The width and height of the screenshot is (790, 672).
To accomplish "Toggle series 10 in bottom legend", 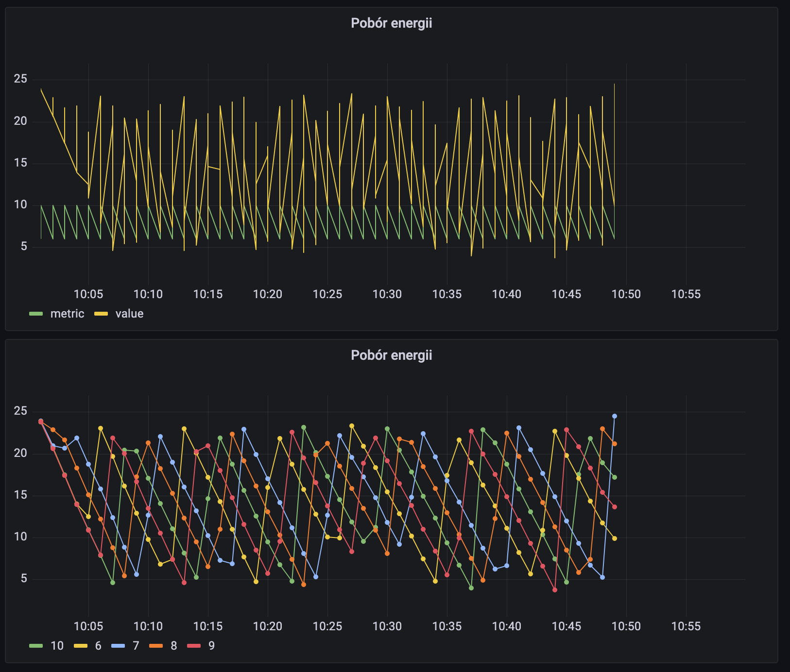I will point(57,646).
